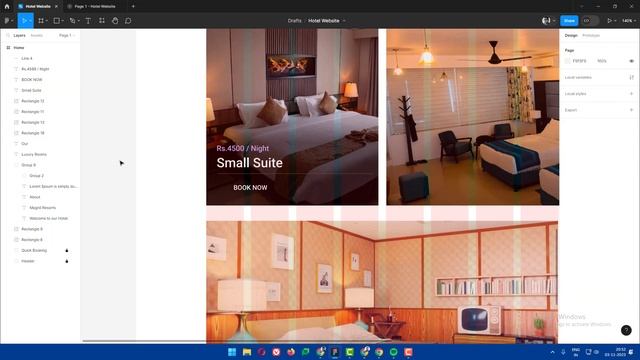Open Windows Start menu
The image size is (640, 360).
click(x=232, y=352)
